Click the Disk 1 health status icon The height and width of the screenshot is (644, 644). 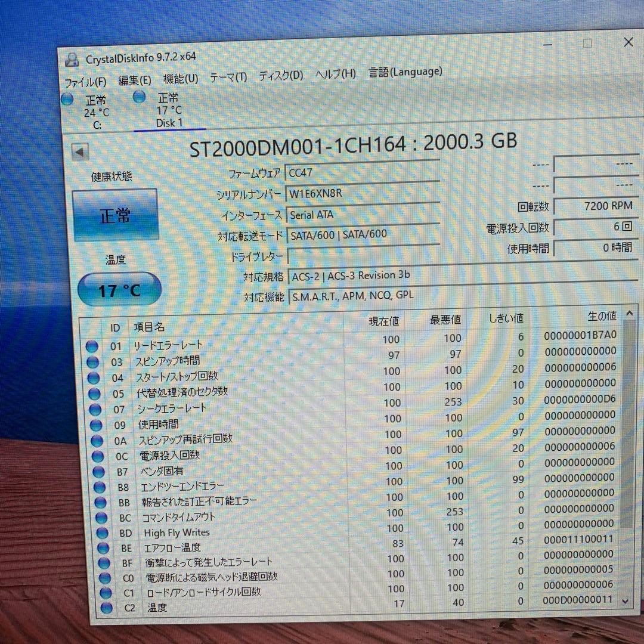(x=141, y=97)
